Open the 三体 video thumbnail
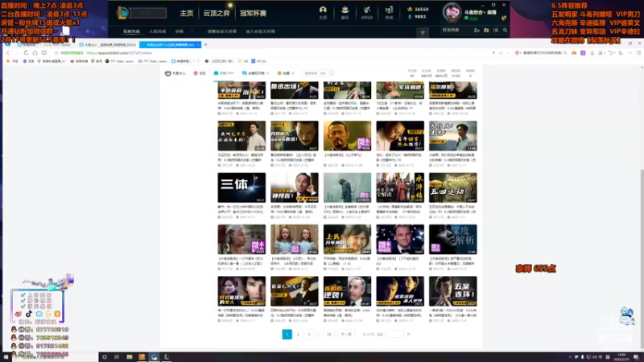Screen dimensions: 644x362 (x=242, y=187)
